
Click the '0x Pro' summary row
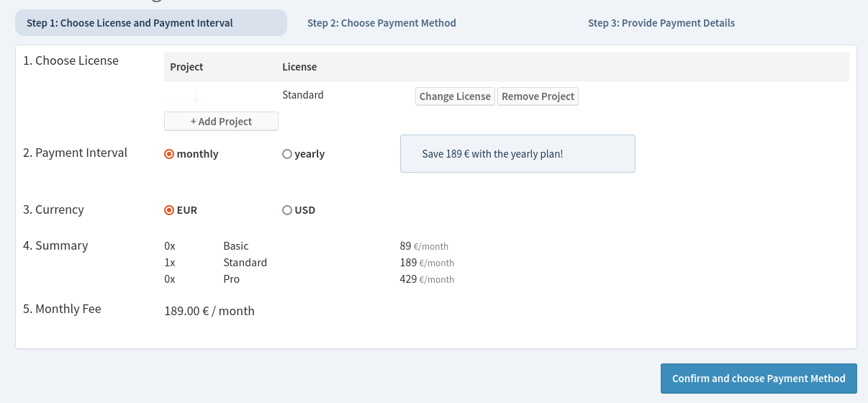309,279
